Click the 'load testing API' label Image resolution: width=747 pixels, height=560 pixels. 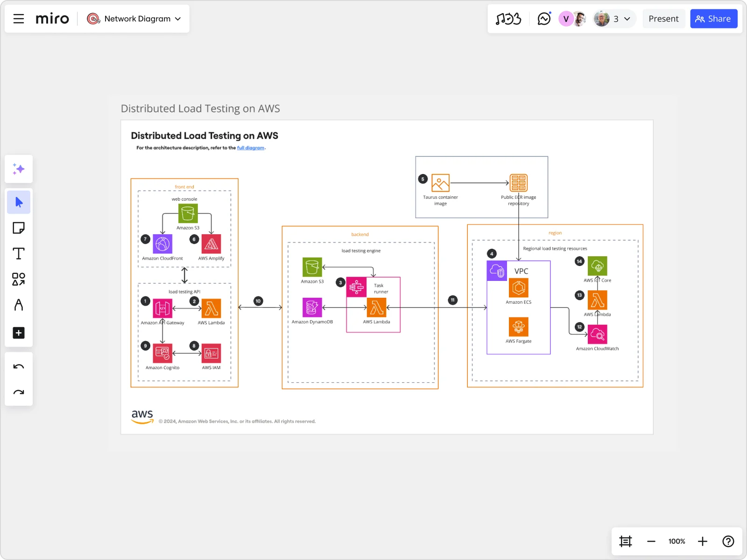[184, 292]
